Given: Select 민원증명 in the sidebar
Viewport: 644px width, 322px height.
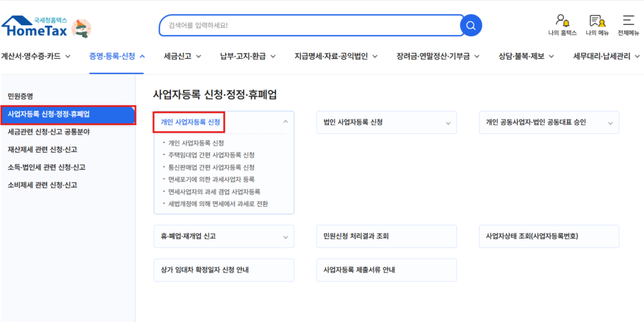Looking at the screenshot, I should point(20,96).
